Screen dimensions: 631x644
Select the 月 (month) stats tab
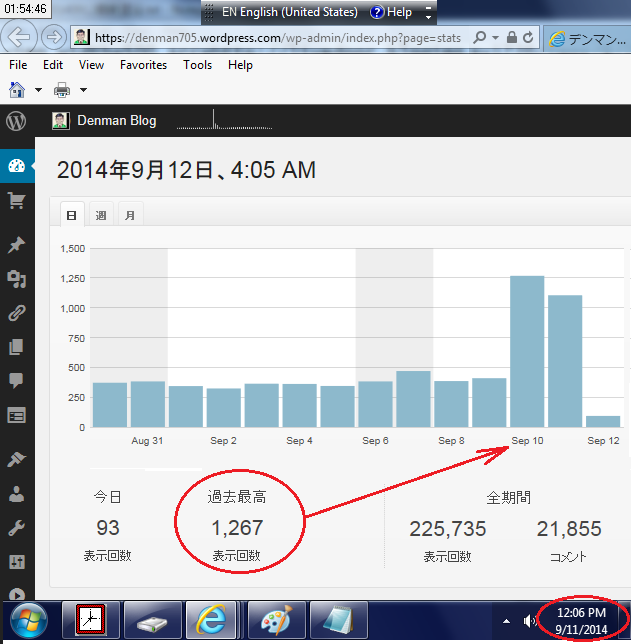coord(130,215)
